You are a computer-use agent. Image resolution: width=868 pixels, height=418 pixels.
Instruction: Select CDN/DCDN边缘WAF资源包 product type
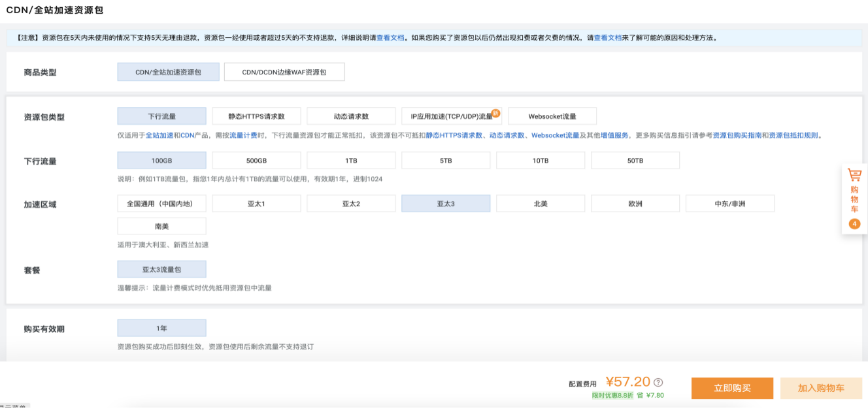point(284,72)
